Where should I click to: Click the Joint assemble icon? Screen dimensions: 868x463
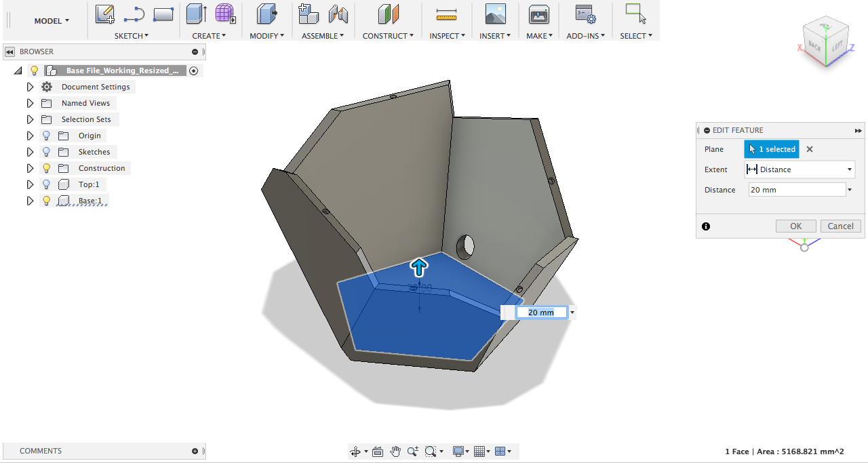[x=338, y=14]
